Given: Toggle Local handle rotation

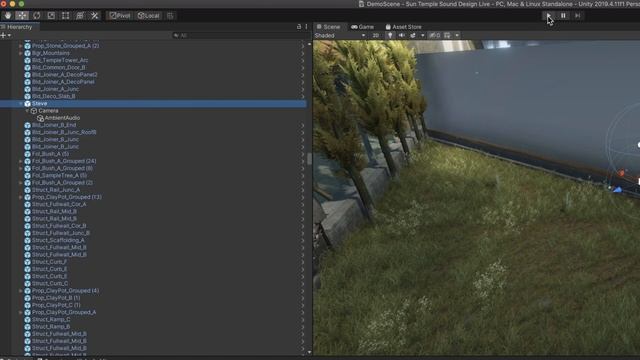Looking at the screenshot, I should 148,16.
